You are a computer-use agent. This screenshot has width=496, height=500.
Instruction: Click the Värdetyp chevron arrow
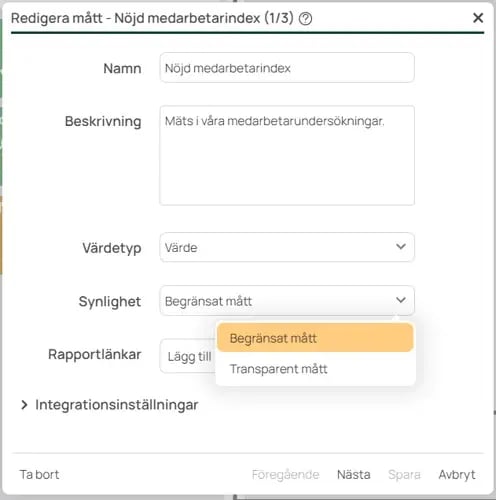click(401, 247)
